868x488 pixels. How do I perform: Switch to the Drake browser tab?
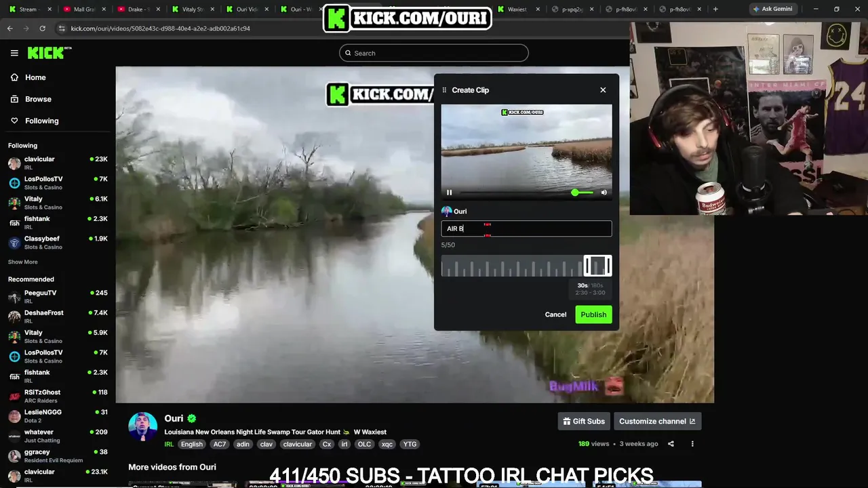[138, 9]
